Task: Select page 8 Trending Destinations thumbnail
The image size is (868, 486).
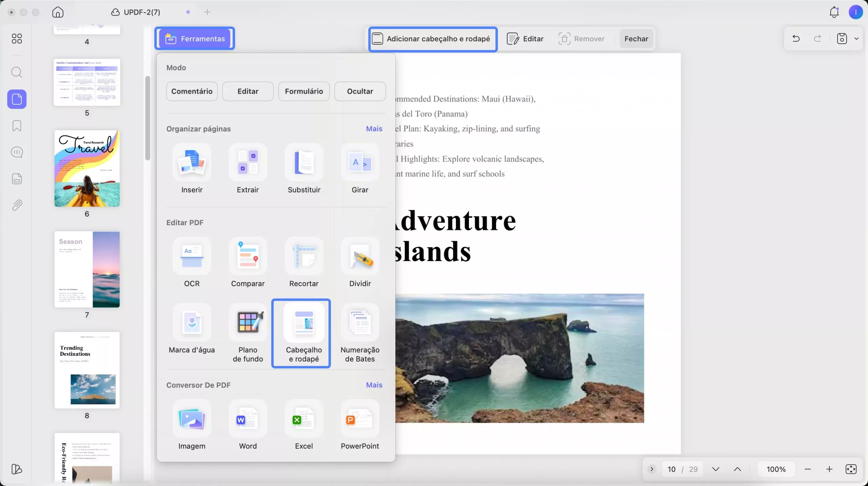Action: pos(87,370)
